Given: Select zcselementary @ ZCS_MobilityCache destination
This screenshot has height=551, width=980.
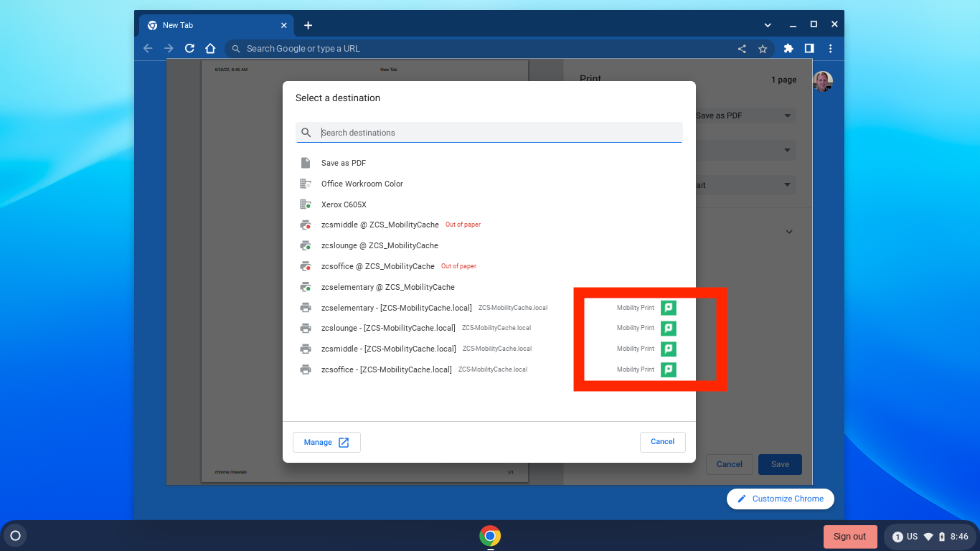Looking at the screenshot, I should pyautogui.click(x=489, y=287).
